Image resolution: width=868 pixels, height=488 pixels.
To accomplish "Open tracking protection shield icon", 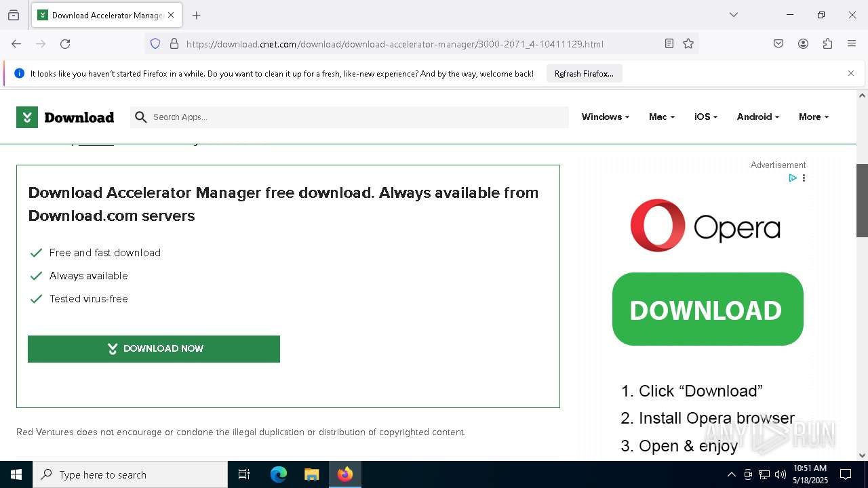I will pos(155,44).
